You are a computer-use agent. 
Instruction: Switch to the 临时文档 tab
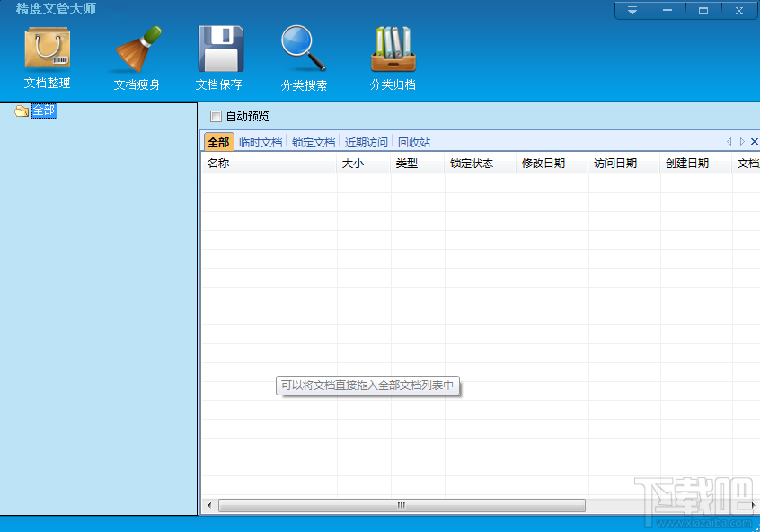261,142
